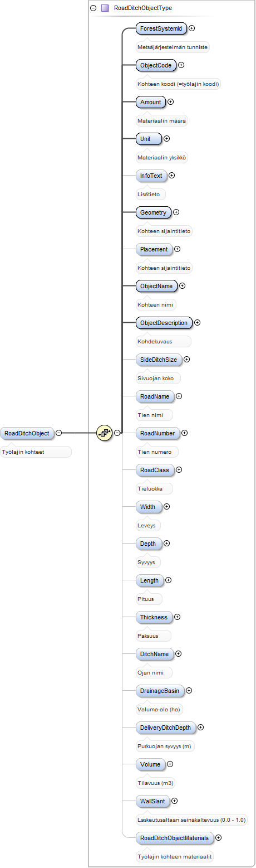Select the RoadDitchObject root element
The image size is (256, 868).
coord(27,433)
